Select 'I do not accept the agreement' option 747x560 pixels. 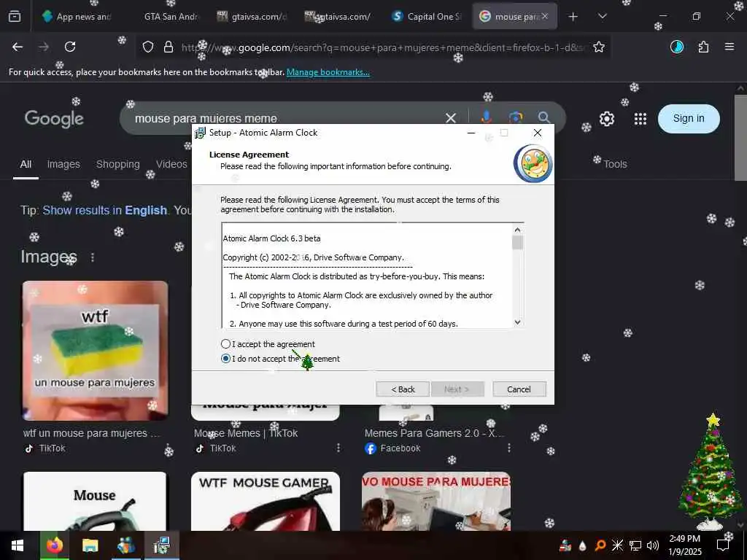coord(226,359)
